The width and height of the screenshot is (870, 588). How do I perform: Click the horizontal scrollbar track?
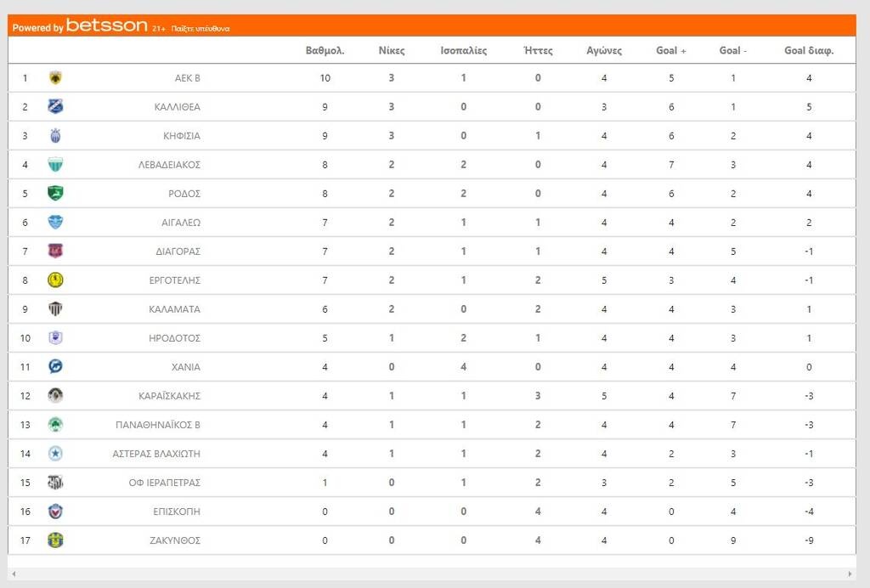[432, 574]
